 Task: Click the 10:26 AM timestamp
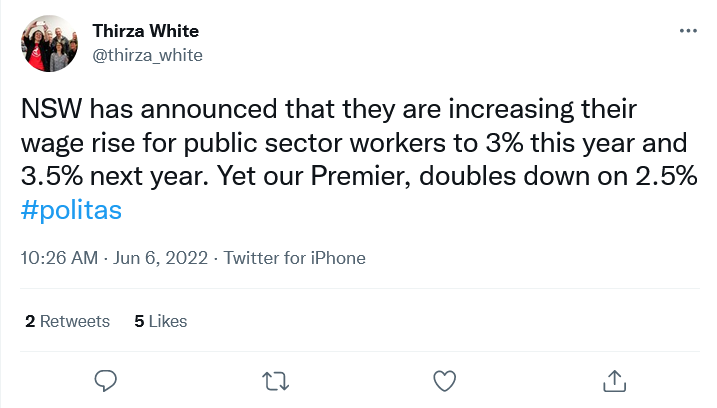click(x=59, y=258)
